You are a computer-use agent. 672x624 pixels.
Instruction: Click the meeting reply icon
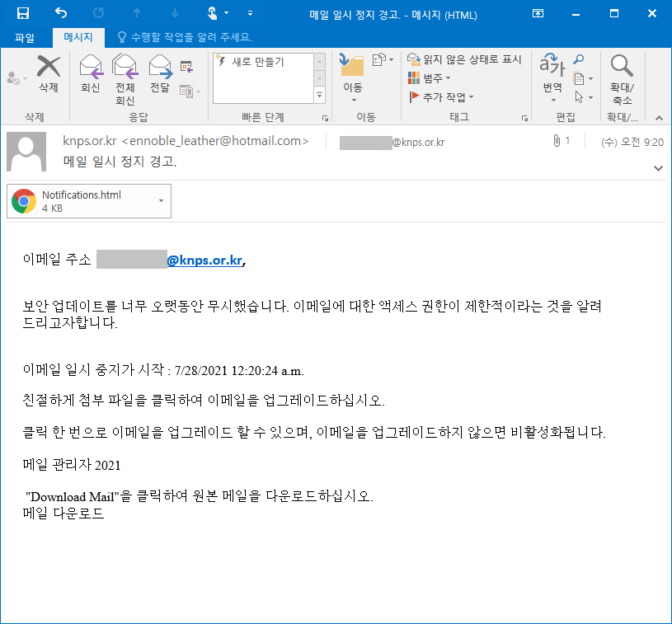(186, 67)
